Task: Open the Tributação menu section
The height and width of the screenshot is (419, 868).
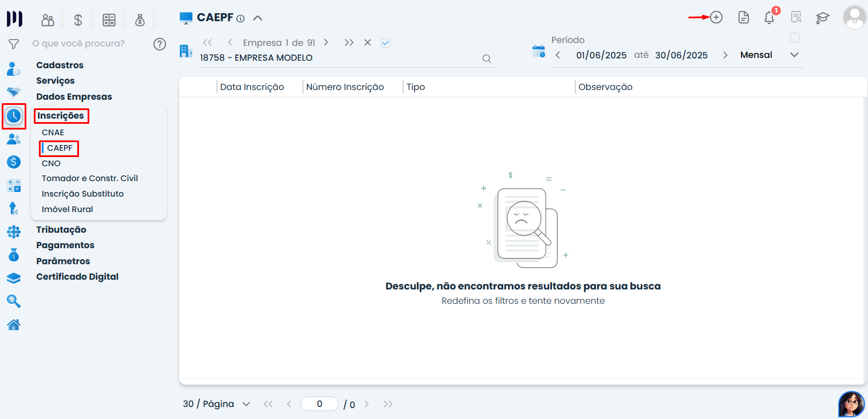Action: click(61, 230)
